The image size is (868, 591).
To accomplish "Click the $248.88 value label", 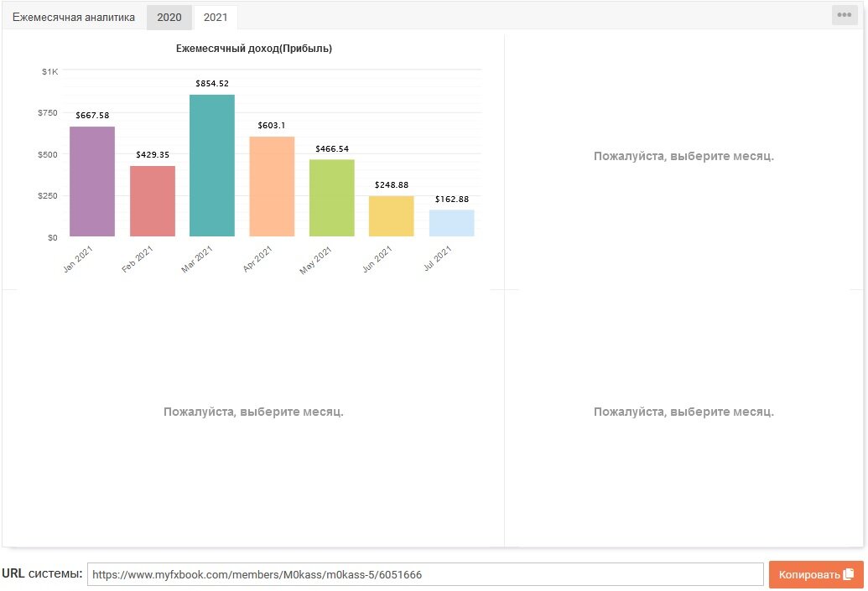I will pos(392,184).
